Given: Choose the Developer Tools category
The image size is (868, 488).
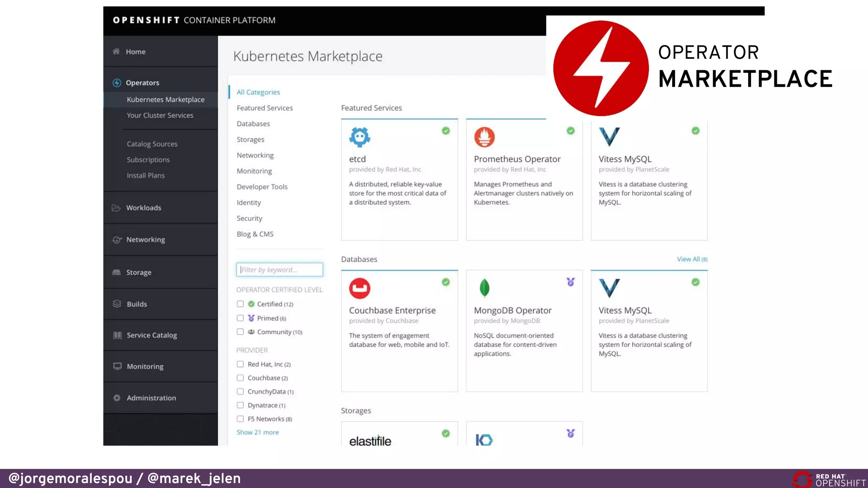Looking at the screenshot, I should (262, 187).
